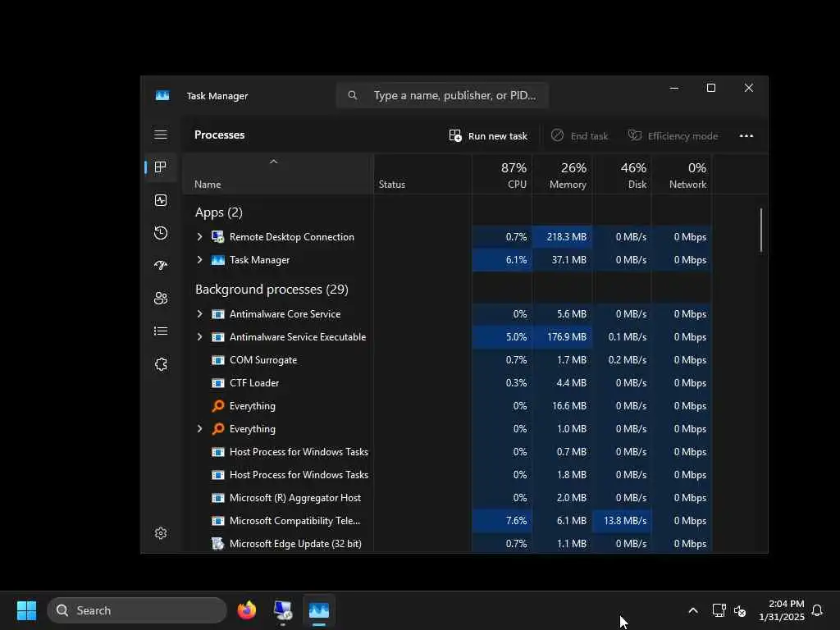The width and height of the screenshot is (840, 630).
Task: Click the taskbar clock showing 2:04 PM
Action: coord(782,610)
